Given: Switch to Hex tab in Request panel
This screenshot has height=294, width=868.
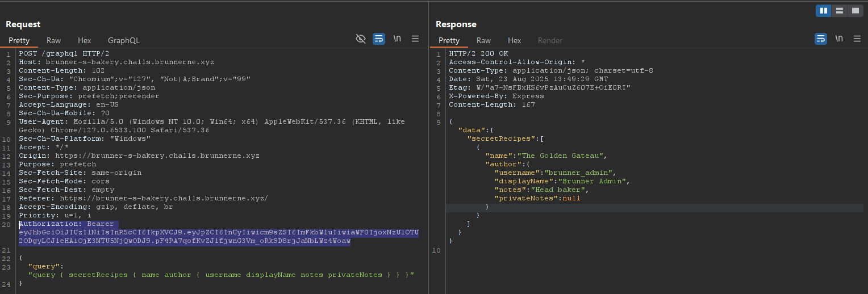Looking at the screenshot, I should point(85,40).
